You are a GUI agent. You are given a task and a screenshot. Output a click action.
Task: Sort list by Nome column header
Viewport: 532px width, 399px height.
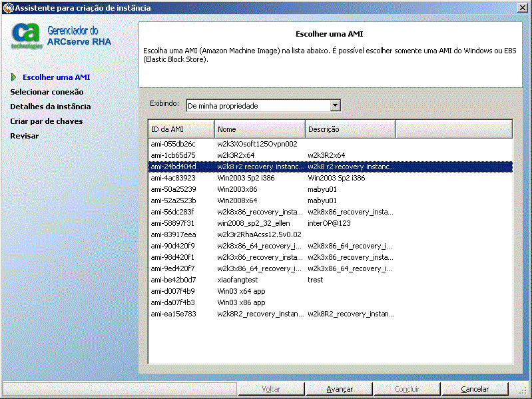pos(260,129)
